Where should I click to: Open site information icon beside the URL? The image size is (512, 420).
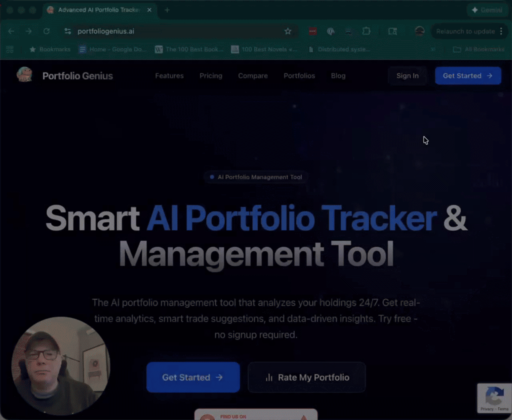[x=67, y=31]
